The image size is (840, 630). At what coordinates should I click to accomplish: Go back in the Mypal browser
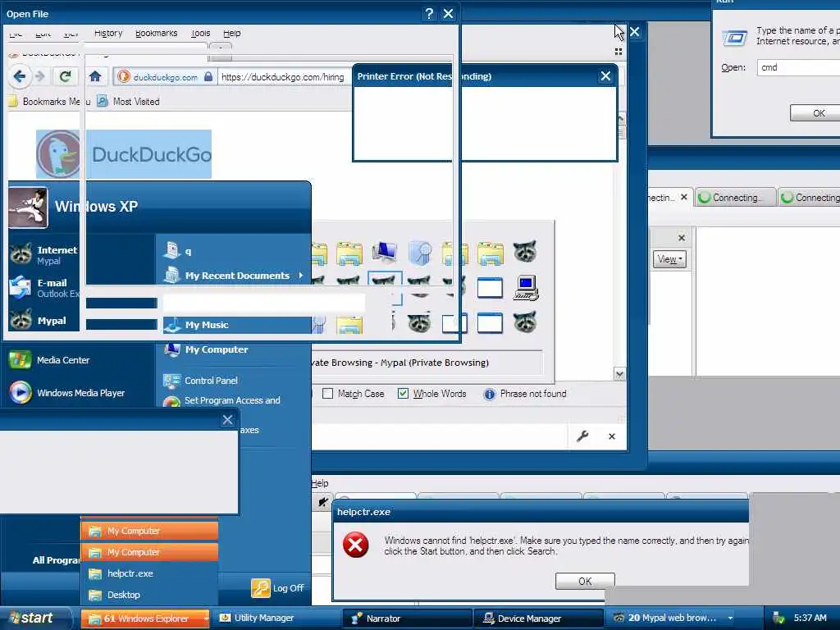coord(20,76)
